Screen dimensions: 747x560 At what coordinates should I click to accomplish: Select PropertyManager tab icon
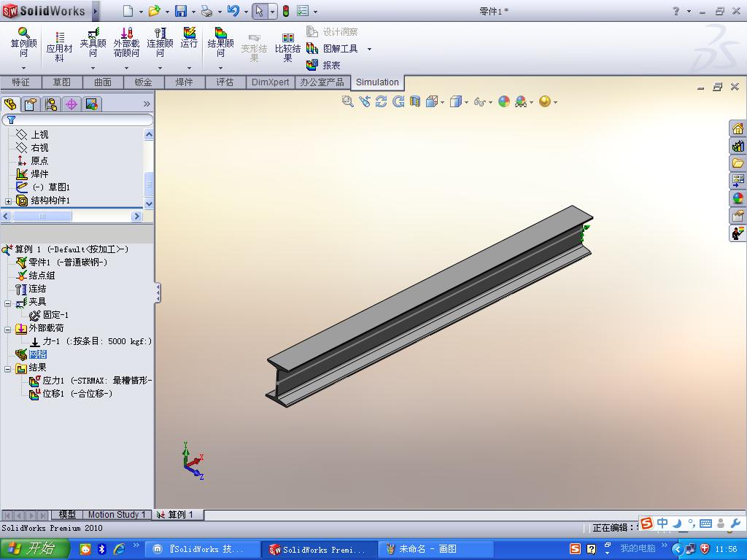coord(31,104)
